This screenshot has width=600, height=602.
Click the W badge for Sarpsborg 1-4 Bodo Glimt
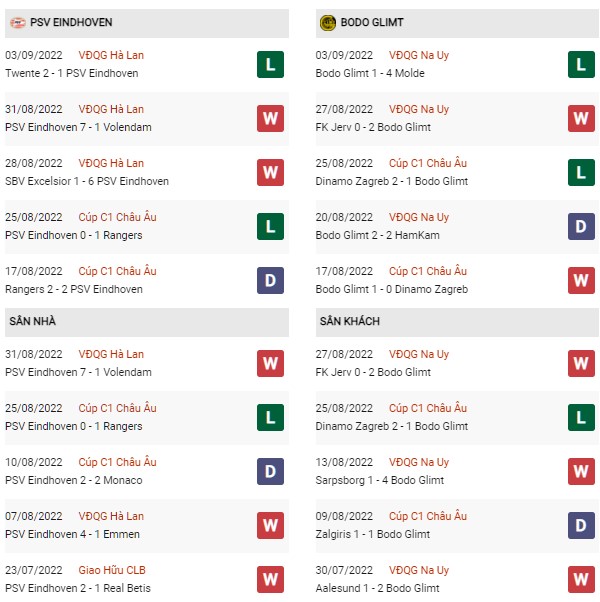click(581, 471)
